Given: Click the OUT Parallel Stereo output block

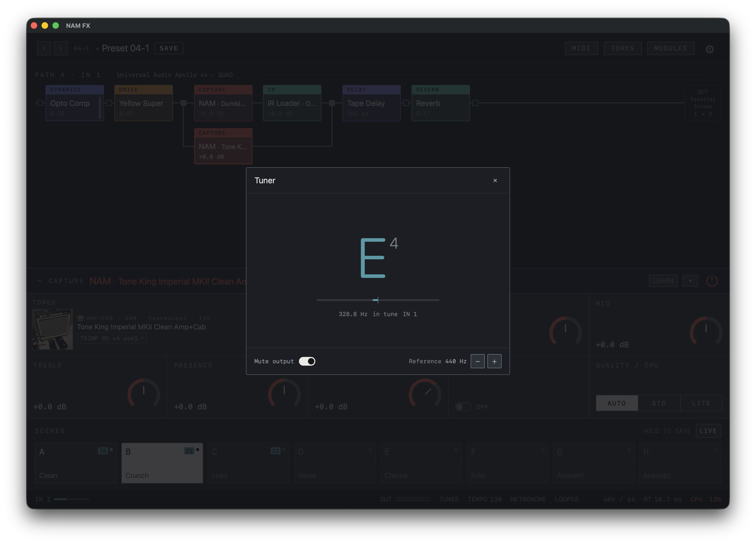Looking at the screenshot, I should pyautogui.click(x=703, y=103).
